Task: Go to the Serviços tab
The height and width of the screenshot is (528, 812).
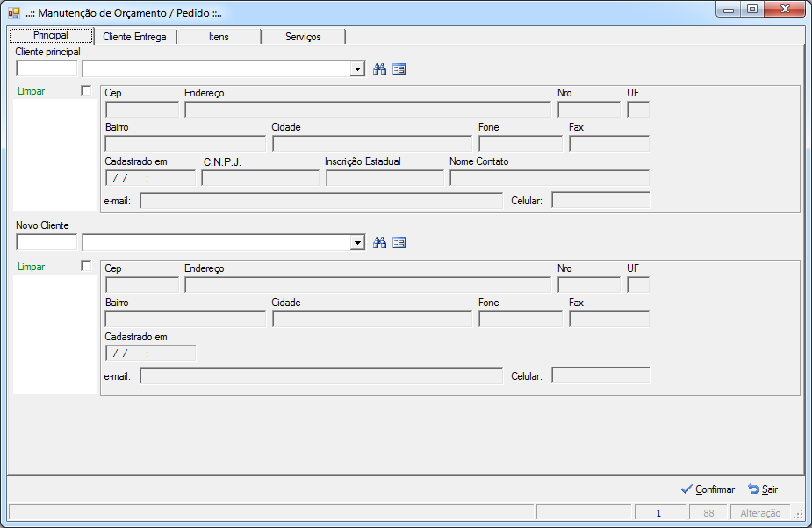Action: click(x=303, y=37)
